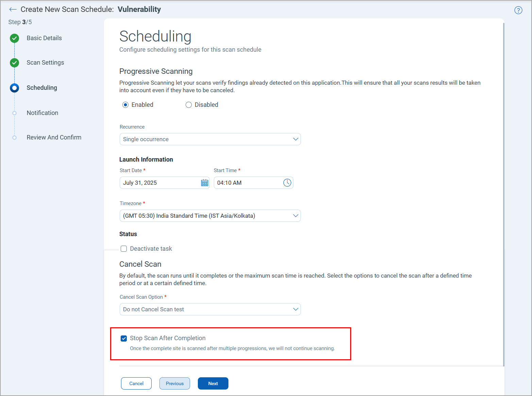Open the Start Time clock picker

[x=287, y=183]
